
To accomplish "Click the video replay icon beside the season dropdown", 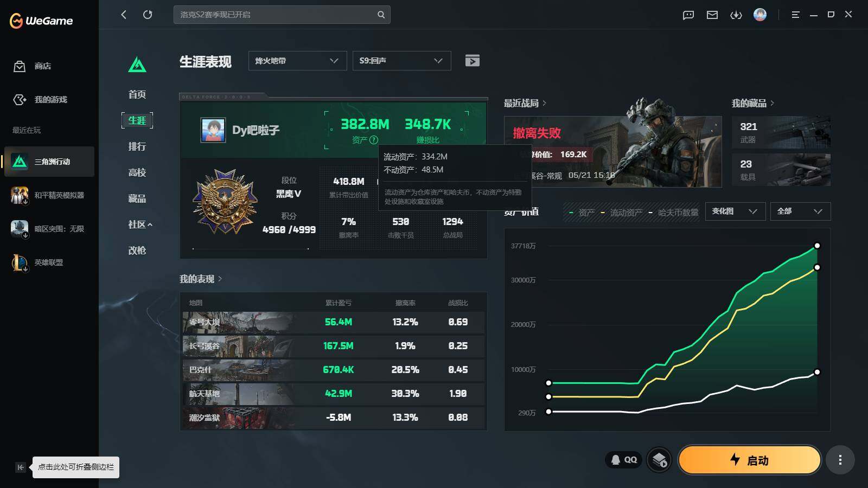I will point(473,61).
